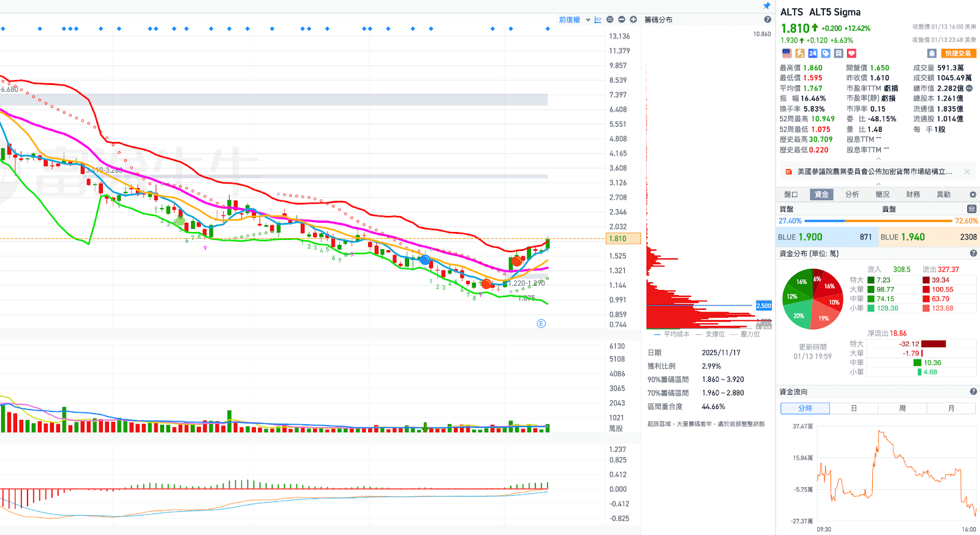Click the 歷史最高 value 30.709
Image resolution: width=980 pixels, height=535 pixels.
[x=821, y=140]
